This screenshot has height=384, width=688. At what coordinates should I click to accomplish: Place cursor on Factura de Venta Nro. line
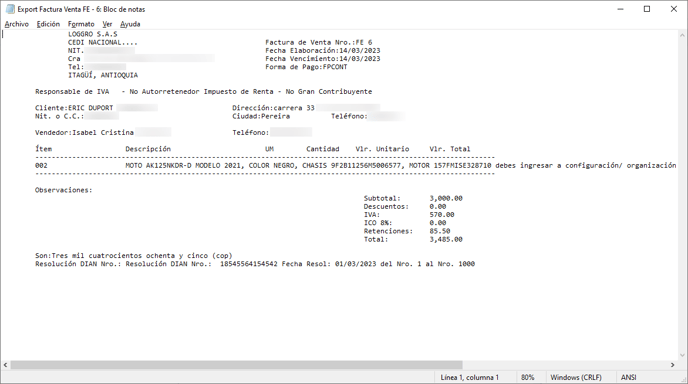[x=319, y=43]
